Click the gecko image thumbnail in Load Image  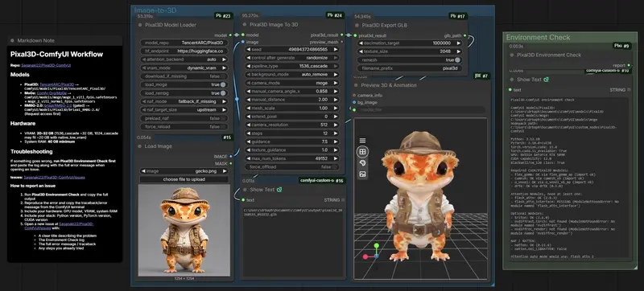184,231
